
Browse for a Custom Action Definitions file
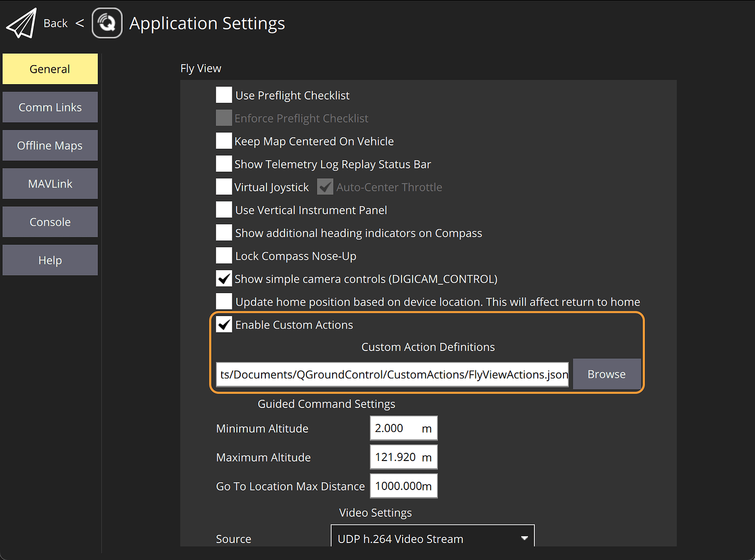pos(606,374)
